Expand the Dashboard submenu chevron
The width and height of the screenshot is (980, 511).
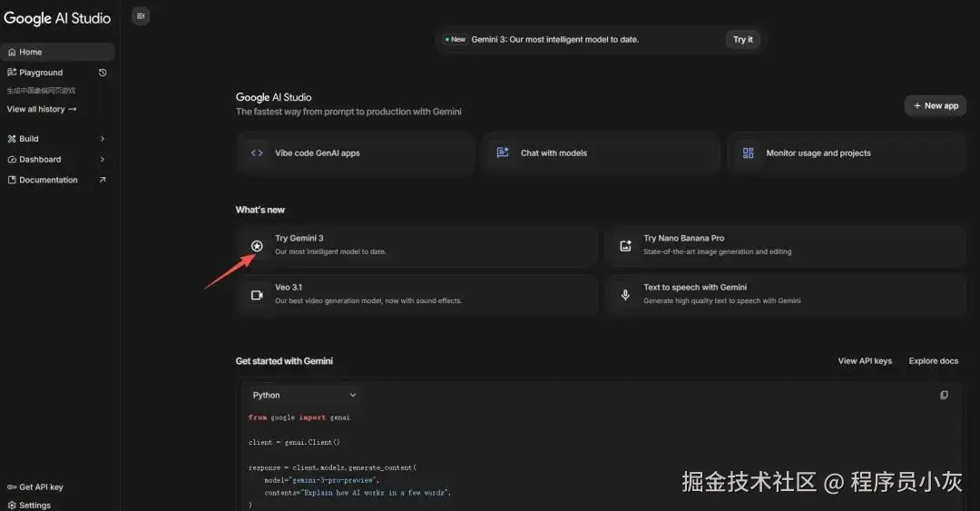[x=103, y=160]
